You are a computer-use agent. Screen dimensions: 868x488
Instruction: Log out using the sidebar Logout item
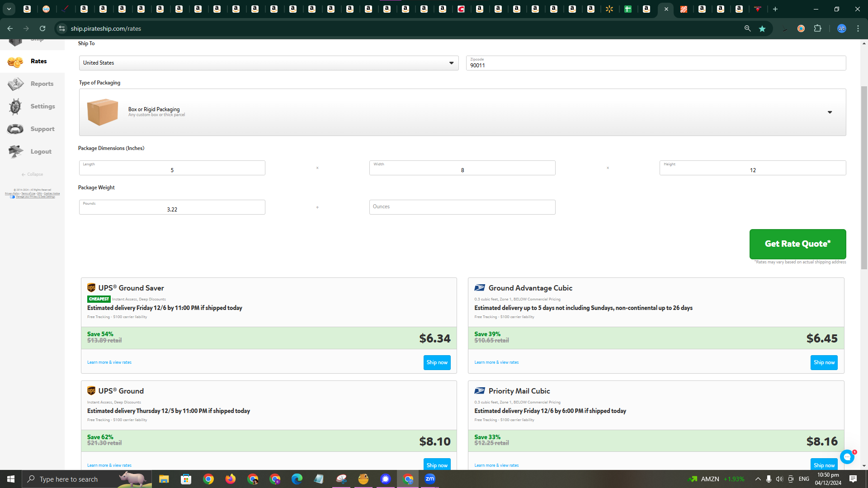[32, 152]
